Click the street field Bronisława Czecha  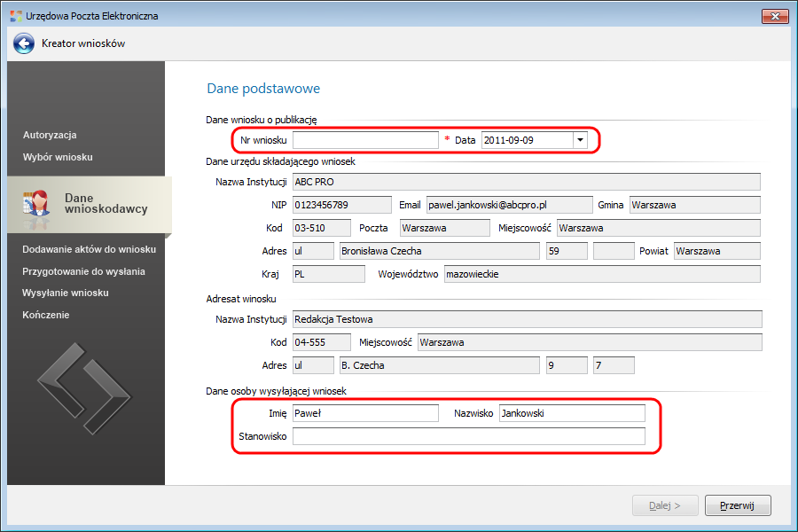439,250
